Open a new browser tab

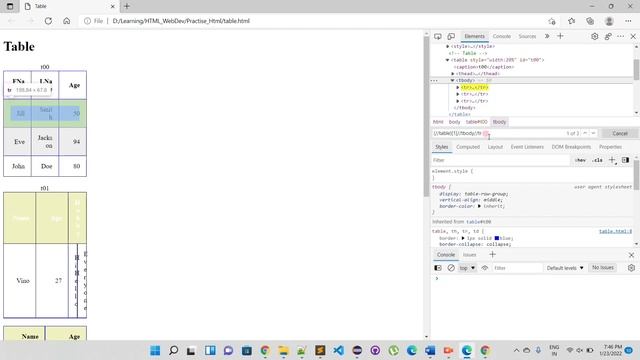click(x=127, y=6)
